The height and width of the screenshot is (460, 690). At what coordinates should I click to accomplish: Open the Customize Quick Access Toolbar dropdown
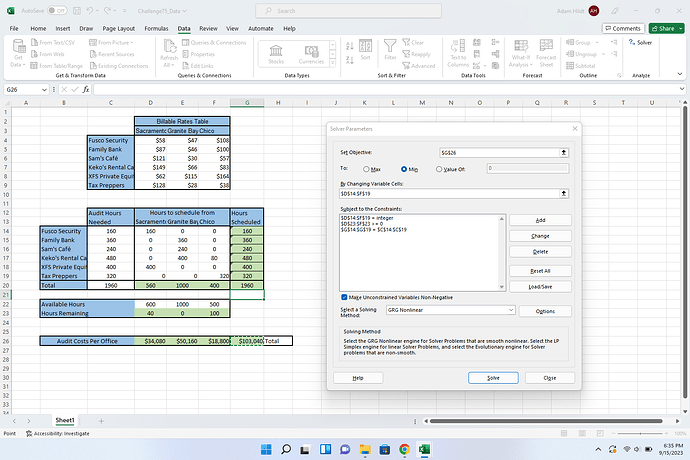[x=125, y=11]
